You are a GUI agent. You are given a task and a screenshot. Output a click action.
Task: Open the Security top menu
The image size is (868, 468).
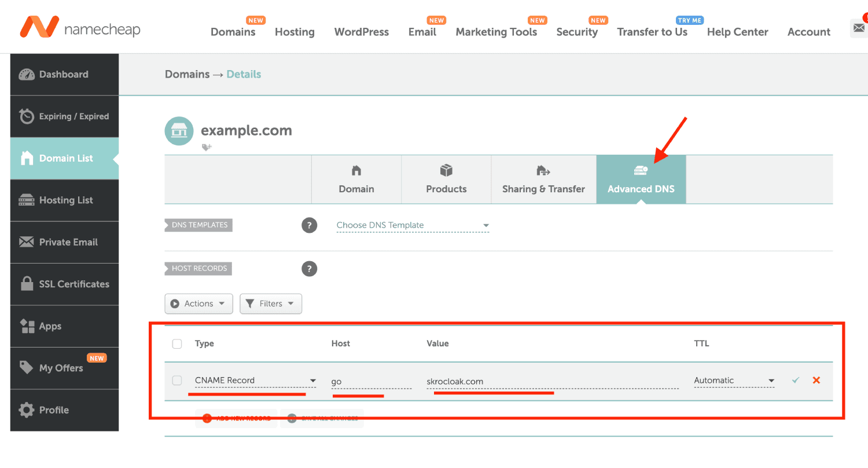pyautogui.click(x=577, y=32)
